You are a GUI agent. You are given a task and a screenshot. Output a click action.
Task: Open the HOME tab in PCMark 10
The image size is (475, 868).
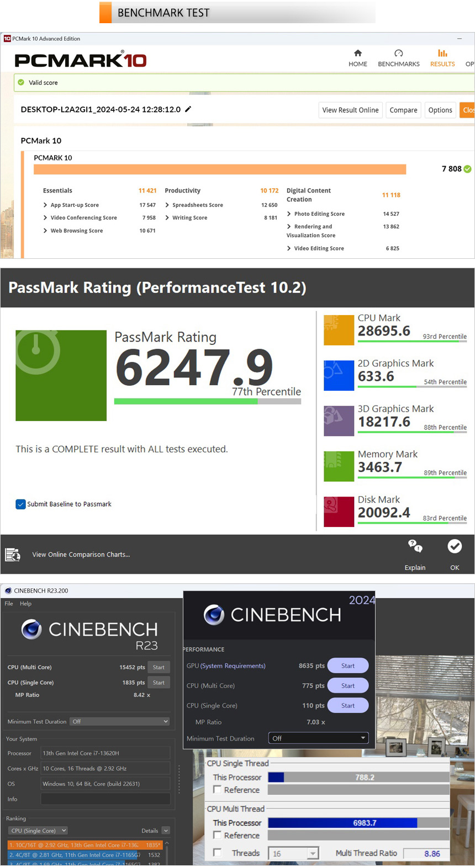click(358, 58)
